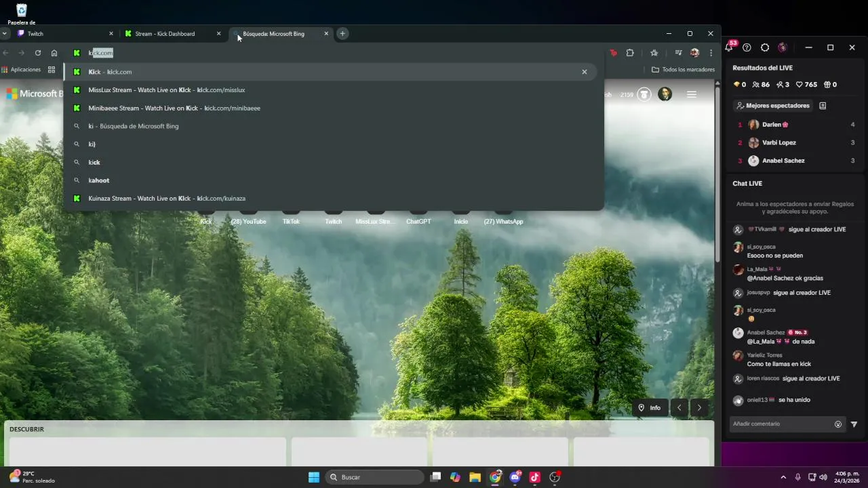The height and width of the screenshot is (488, 868).
Task: Click the taskbar Buscar search box
Action: 374,477
